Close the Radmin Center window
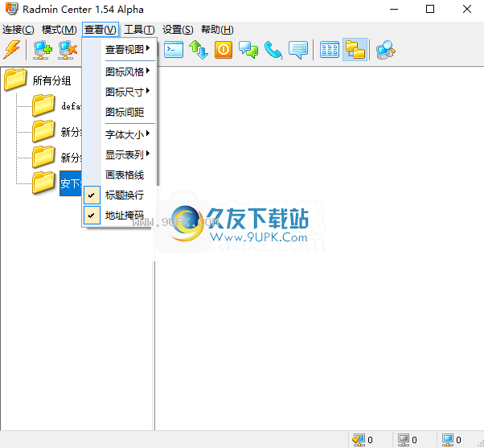The image size is (484, 448). pyautogui.click(x=467, y=9)
